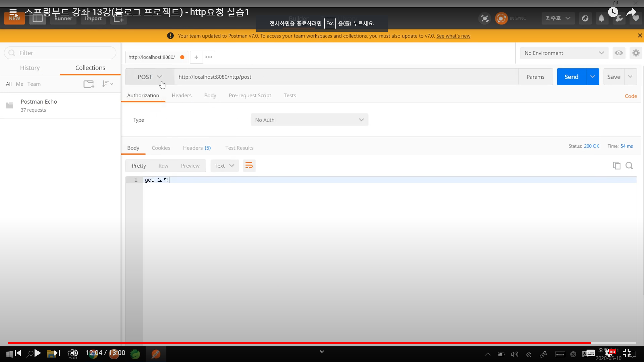The width and height of the screenshot is (644, 362).
Task: Click the video progress bar
Action: 322,343
